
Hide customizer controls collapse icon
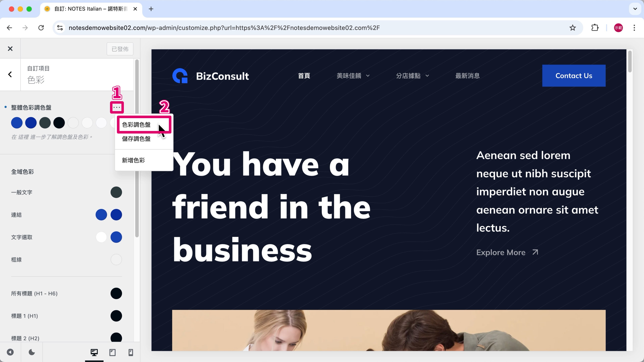point(10,352)
